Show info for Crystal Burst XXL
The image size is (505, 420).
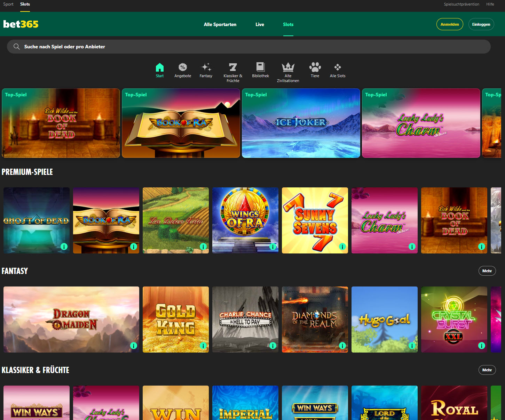pyautogui.click(x=482, y=346)
